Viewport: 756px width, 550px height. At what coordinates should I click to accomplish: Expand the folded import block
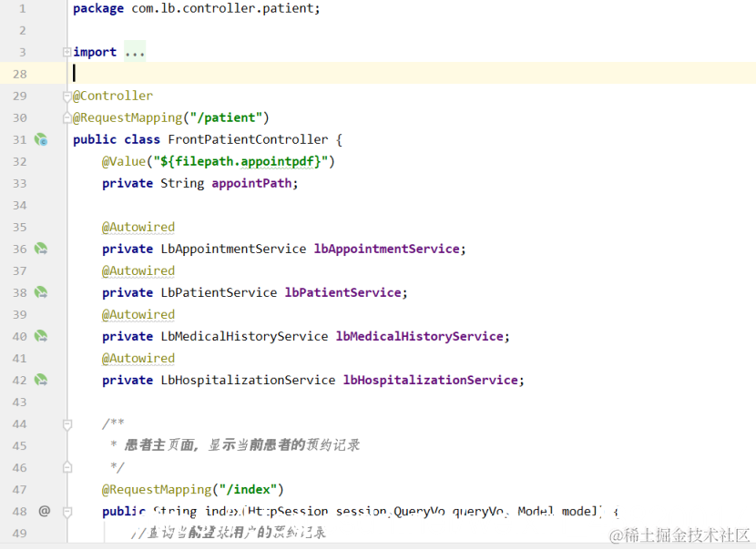click(67, 52)
